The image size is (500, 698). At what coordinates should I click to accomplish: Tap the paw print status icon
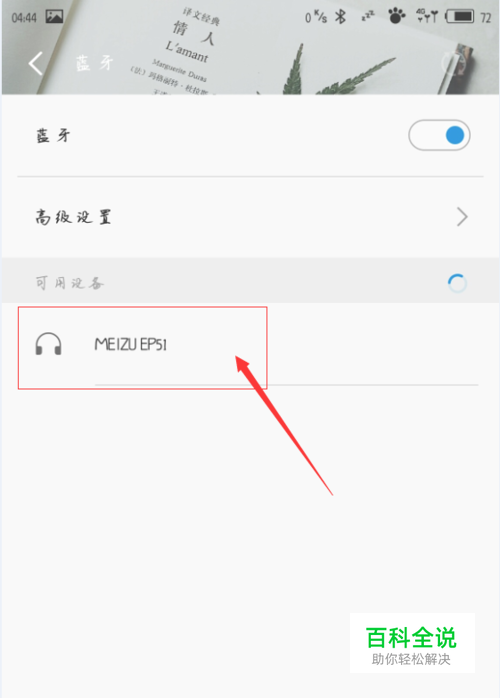396,16
